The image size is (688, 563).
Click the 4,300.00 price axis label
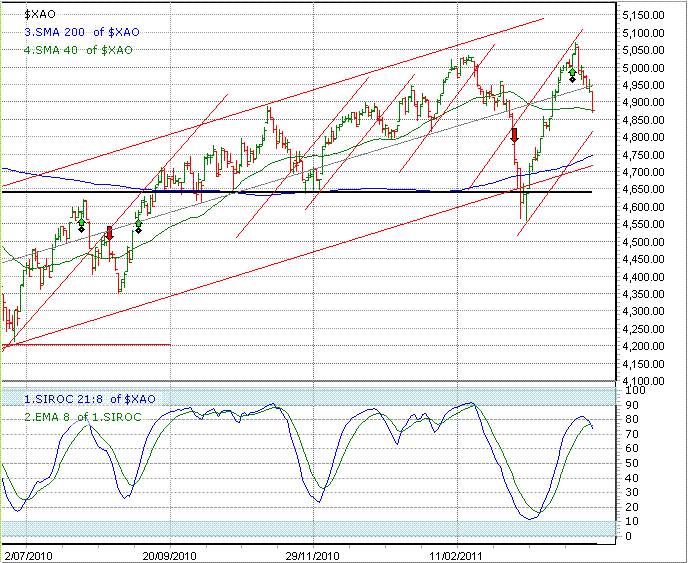coord(643,311)
